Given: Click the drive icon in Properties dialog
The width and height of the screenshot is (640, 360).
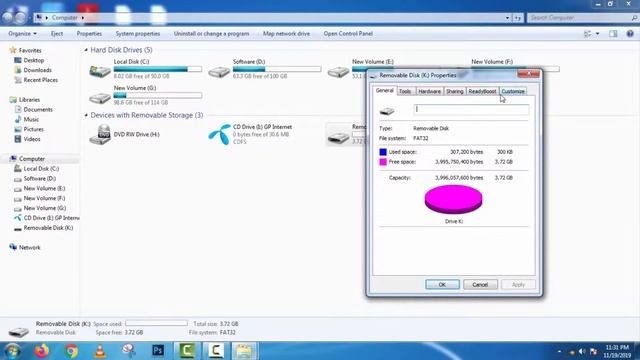Looking at the screenshot, I should 387,111.
